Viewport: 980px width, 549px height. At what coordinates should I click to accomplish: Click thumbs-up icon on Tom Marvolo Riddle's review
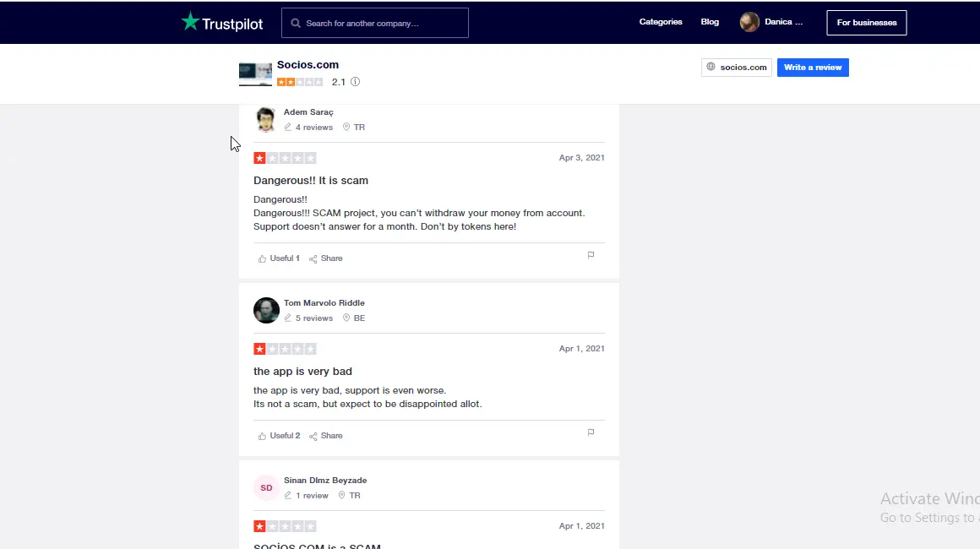[262, 436]
